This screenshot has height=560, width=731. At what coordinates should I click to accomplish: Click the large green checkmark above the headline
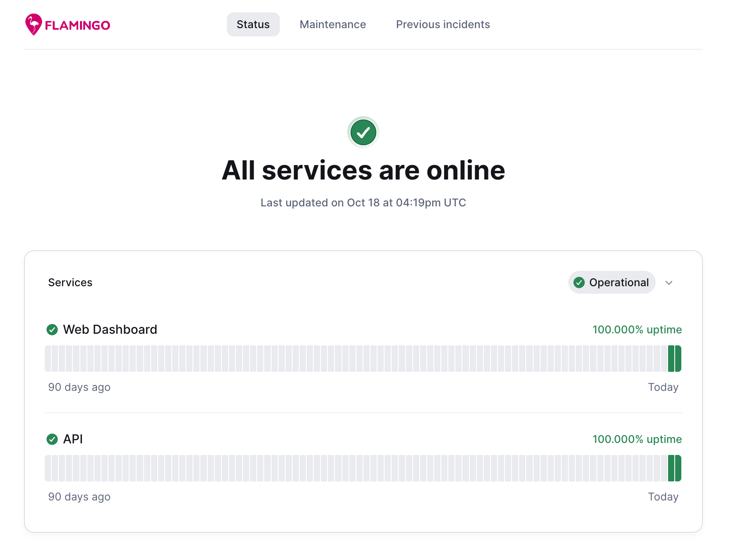pyautogui.click(x=363, y=132)
